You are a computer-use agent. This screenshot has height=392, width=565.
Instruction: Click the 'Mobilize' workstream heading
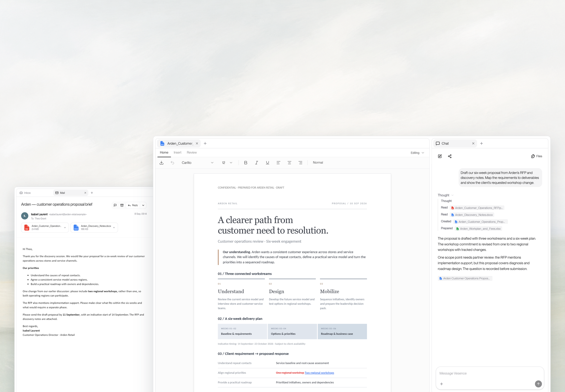(x=329, y=291)
